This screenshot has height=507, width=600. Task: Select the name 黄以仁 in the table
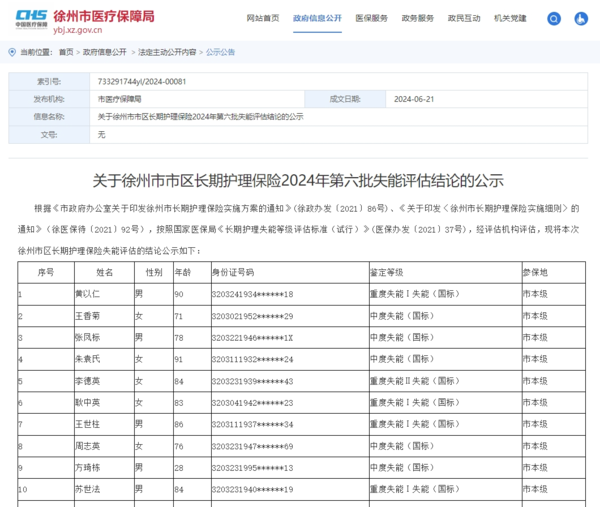point(87,294)
